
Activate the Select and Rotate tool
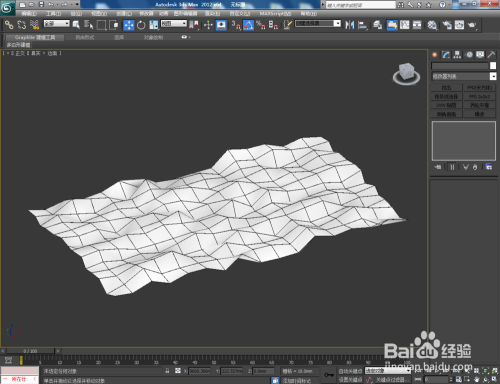[141, 25]
